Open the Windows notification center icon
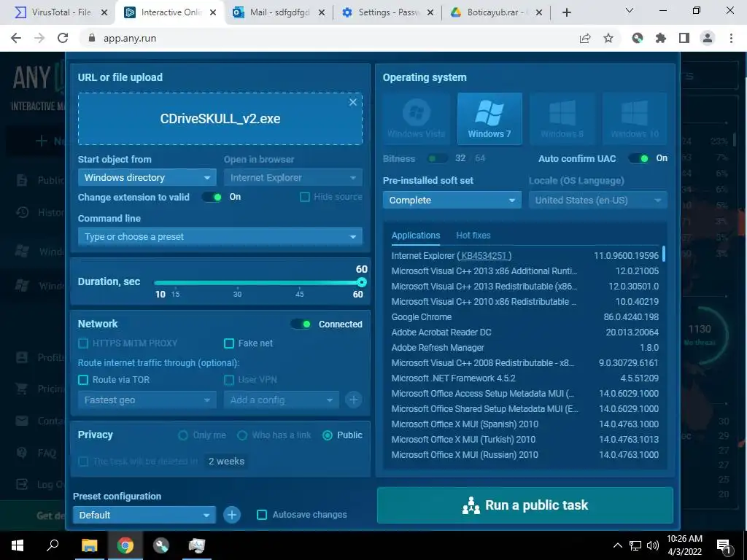This screenshot has width=747, height=560. [724, 545]
